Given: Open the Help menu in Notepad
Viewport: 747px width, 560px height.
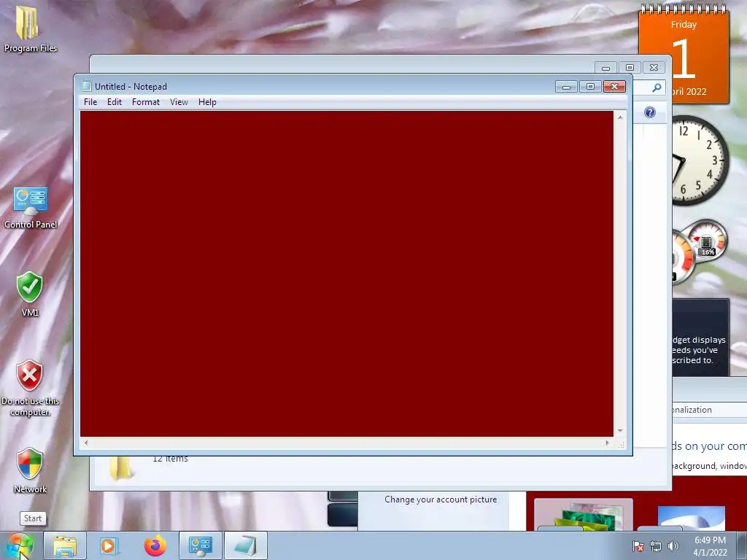Looking at the screenshot, I should click(x=207, y=102).
